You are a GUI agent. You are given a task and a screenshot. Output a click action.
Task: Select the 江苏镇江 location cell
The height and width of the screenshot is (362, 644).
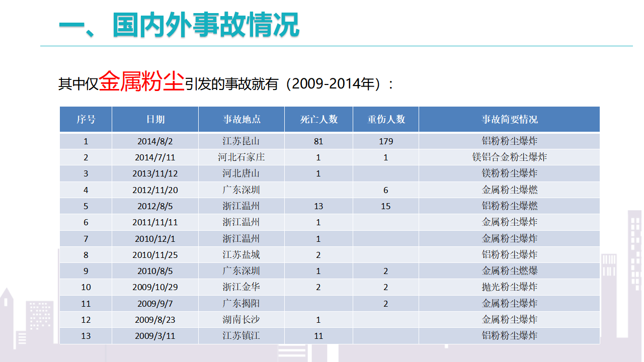[242, 336]
